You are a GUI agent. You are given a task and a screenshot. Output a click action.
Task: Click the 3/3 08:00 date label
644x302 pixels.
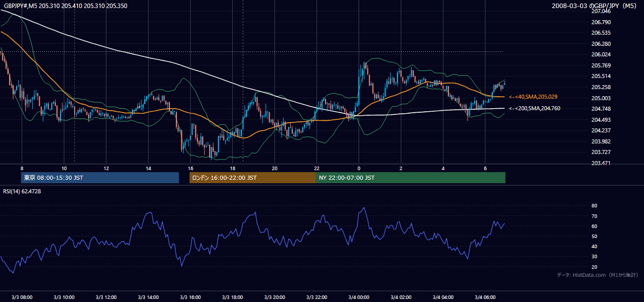(x=22, y=297)
